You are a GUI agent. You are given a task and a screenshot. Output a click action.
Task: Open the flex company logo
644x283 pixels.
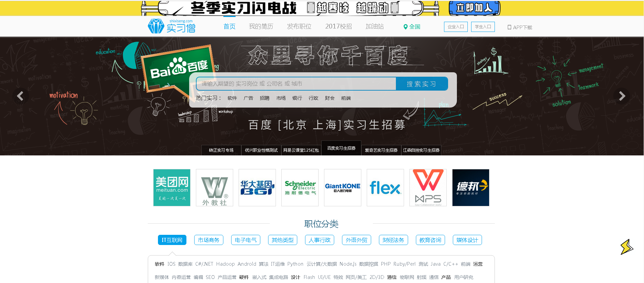click(x=385, y=188)
